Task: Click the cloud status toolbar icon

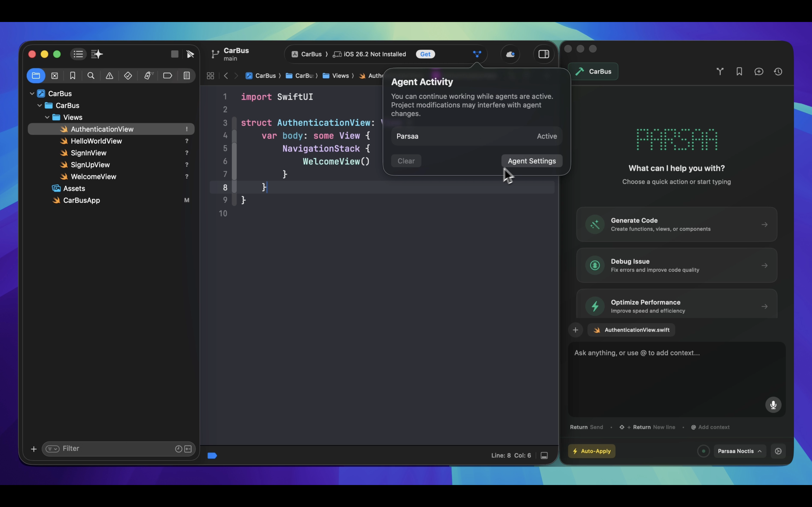Action: [510, 54]
